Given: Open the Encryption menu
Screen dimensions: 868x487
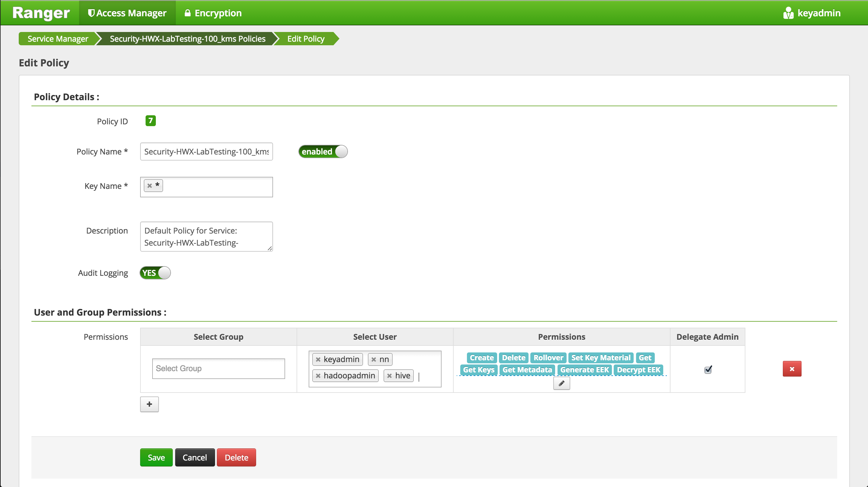Looking at the screenshot, I should click(213, 13).
